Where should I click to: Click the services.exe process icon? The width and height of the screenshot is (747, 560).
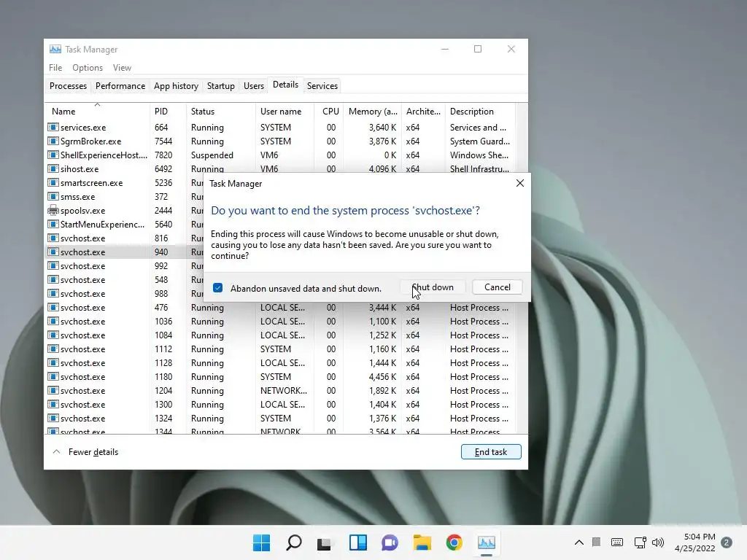53,127
